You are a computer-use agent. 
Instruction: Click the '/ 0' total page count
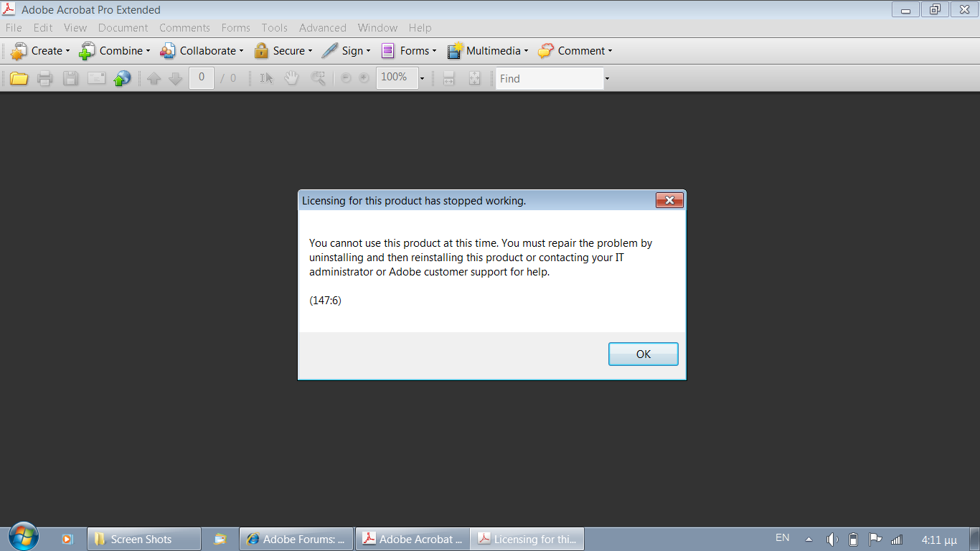pyautogui.click(x=228, y=78)
